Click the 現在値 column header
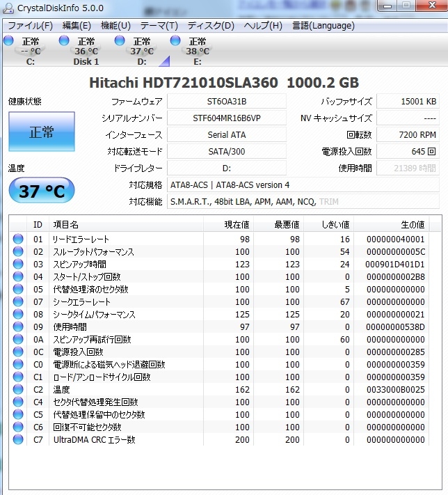Image resolution: width=448 pixels, height=495 pixels. (229, 225)
